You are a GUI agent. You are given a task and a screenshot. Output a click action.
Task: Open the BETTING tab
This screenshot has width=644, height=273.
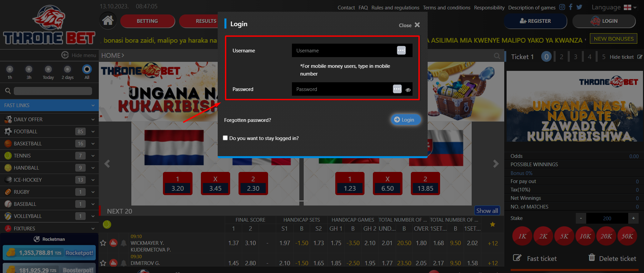coord(147,21)
